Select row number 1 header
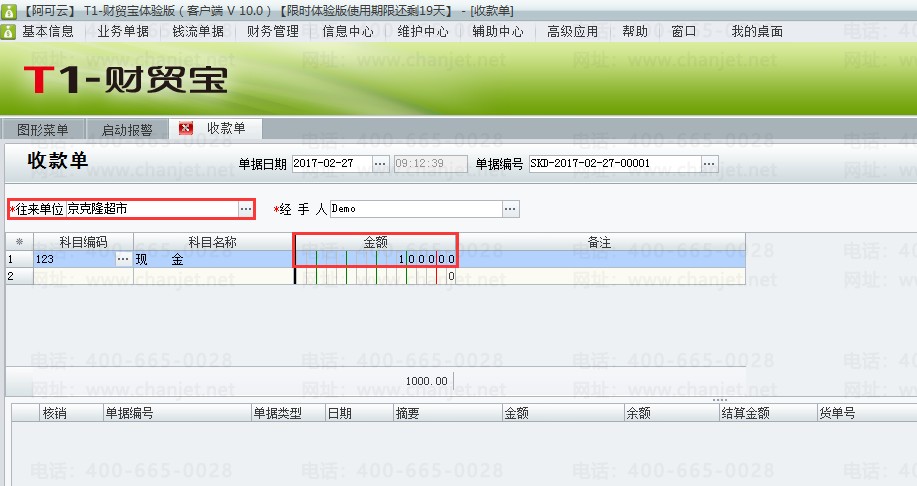This screenshot has height=486, width=917. point(19,259)
